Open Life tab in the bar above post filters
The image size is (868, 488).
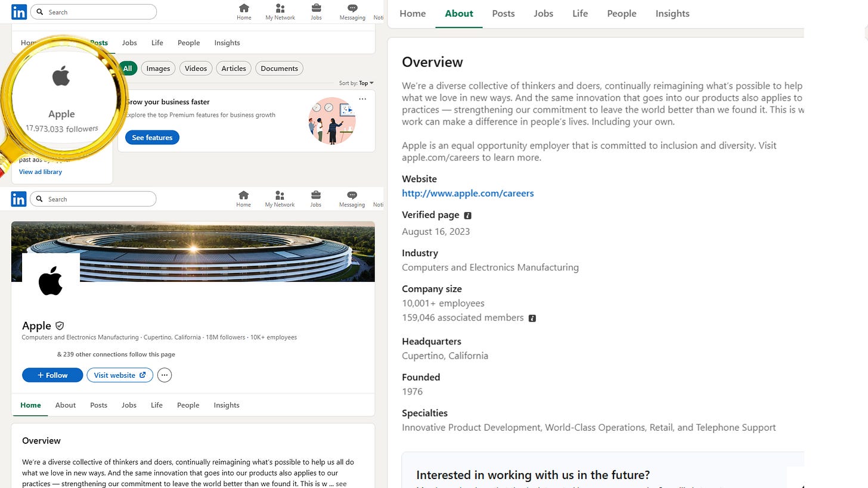[x=157, y=43]
